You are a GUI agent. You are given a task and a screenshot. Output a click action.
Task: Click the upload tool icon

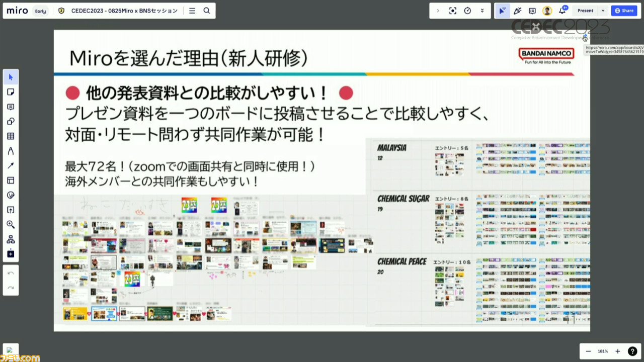coord(11,210)
